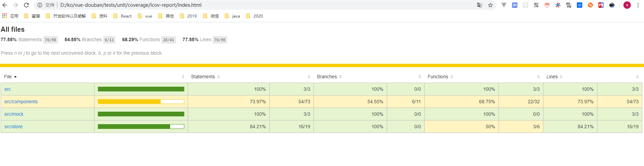
Task: Open the vue bookmark folder
Action: [145, 16]
